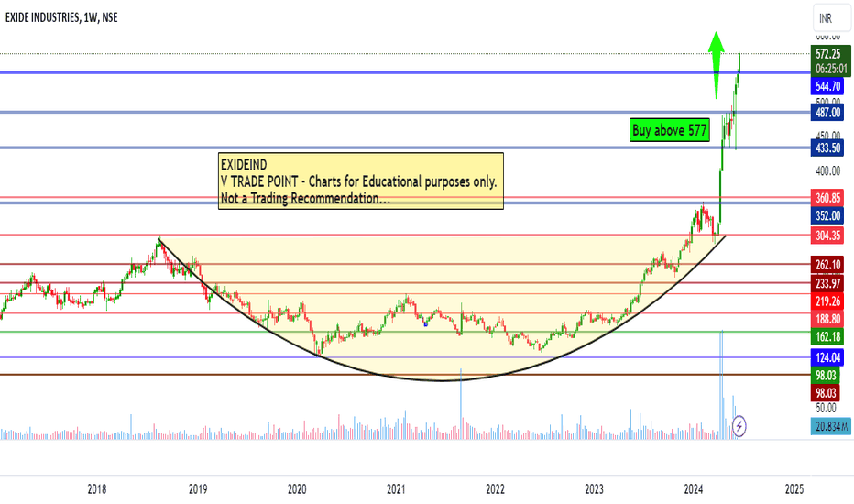Select the 188.80 price level label
The width and height of the screenshot is (854, 504).
(x=827, y=319)
